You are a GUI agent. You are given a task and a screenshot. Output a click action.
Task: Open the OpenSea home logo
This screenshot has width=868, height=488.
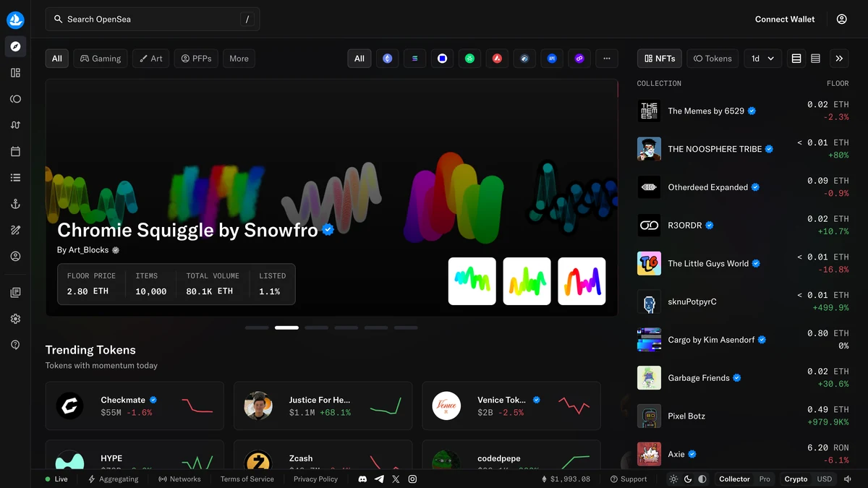pyautogui.click(x=15, y=20)
